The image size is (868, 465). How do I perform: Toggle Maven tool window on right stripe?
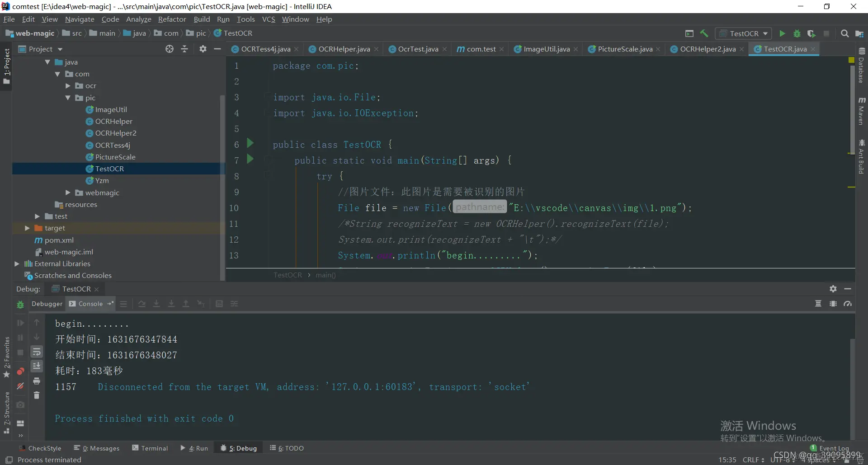[x=862, y=111]
